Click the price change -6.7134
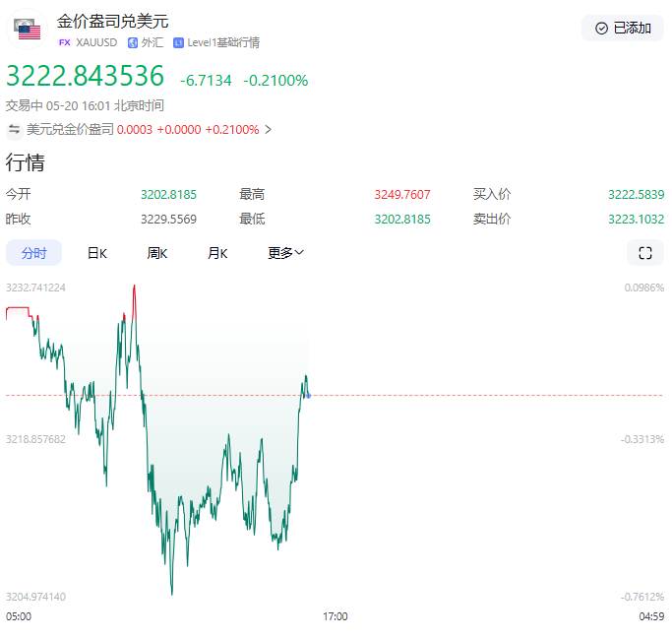The width and height of the screenshot is (672, 639). tap(206, 80)
